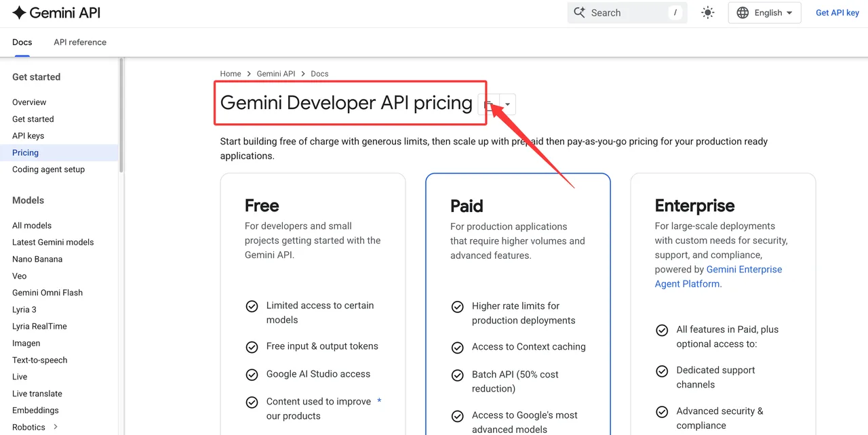Open Lyria 3 sidebar item
868x435 pixels.
coord(24,310)
